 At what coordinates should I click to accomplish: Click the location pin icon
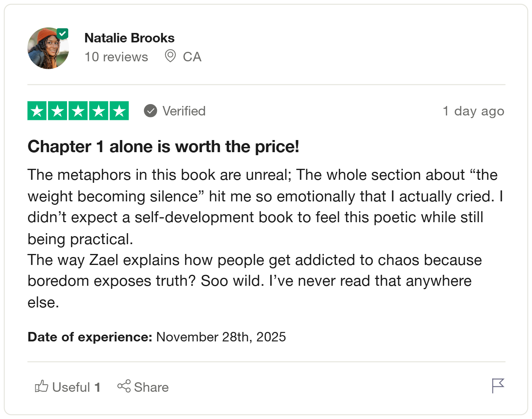[x=170, y=56]
